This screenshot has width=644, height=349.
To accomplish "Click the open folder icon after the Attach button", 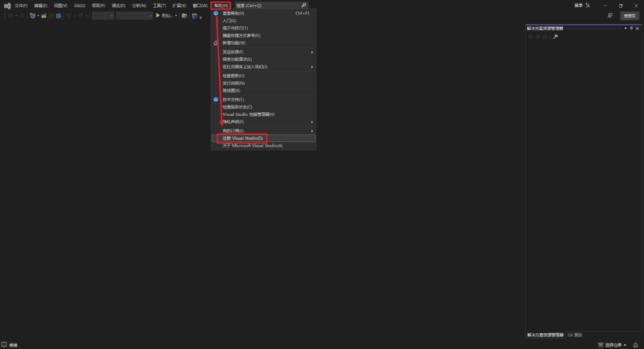I will coord(184,16).
